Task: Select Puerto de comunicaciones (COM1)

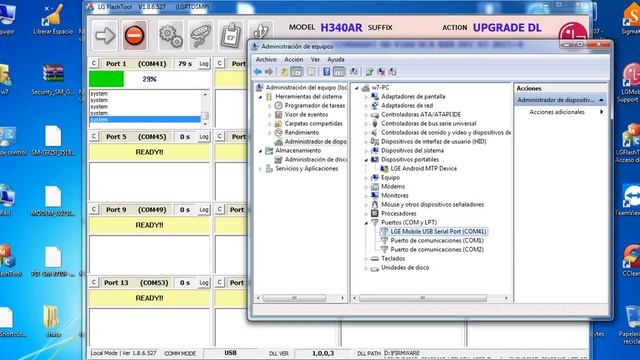Action: [x=437, y=240]
